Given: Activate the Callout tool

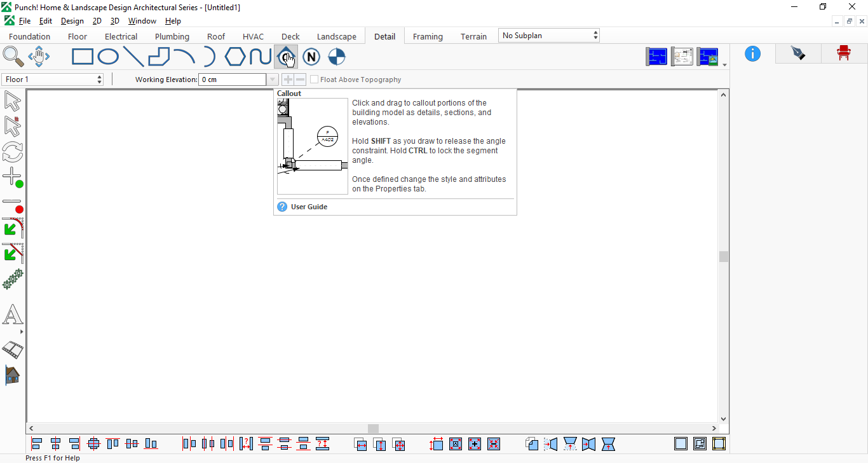Looking at the screenshot, I should (286, 57).
